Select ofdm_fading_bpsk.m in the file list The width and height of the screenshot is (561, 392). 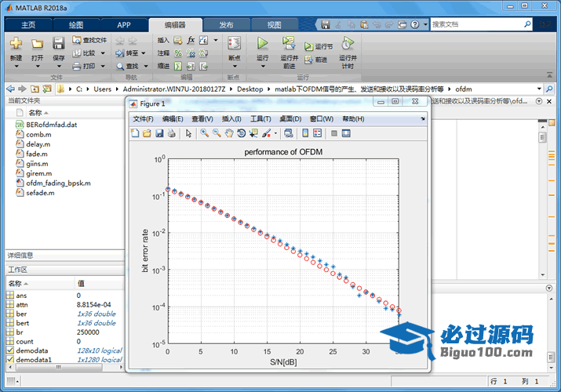58,183
